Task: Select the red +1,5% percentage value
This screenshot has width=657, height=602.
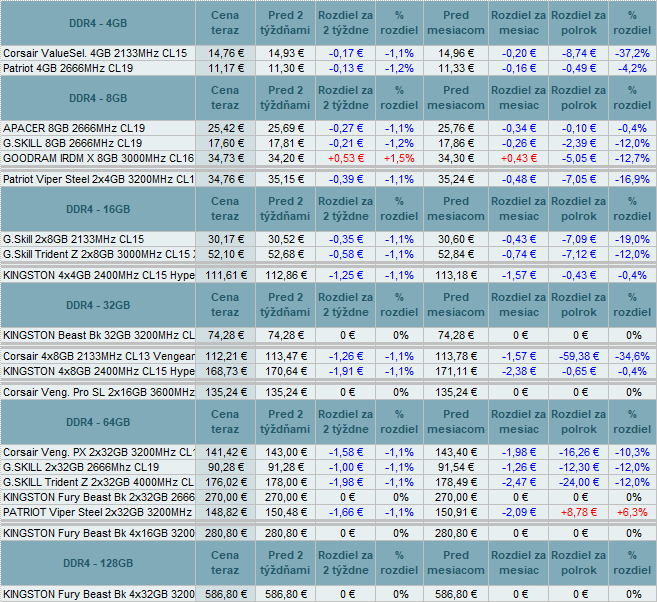Action: click(x=399, y=159)
